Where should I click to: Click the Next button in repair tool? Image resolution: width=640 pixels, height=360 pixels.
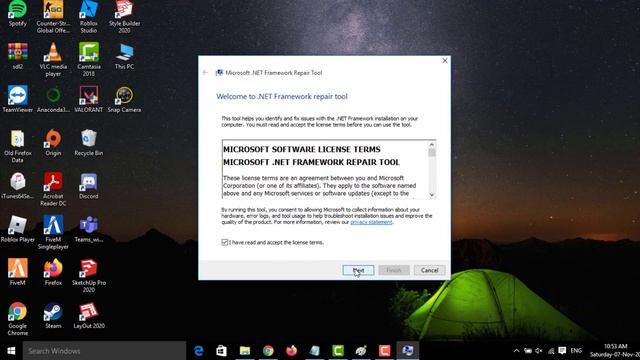pos(358,270)
